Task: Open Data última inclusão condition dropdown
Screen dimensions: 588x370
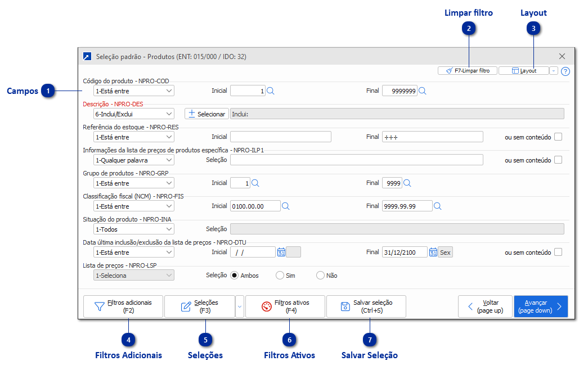Action: (133, 252)
